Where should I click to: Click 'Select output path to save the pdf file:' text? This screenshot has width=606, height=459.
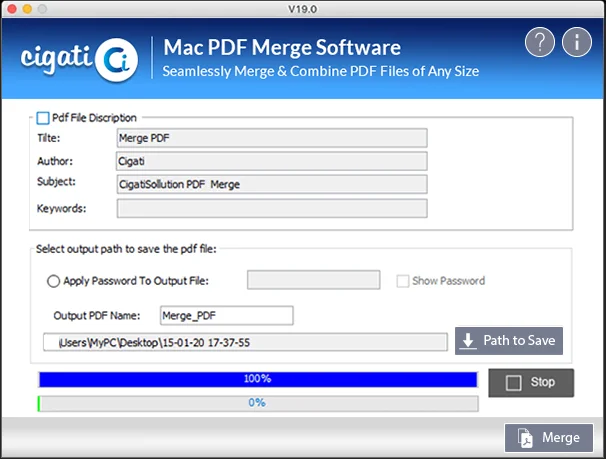tap(126, 249)
